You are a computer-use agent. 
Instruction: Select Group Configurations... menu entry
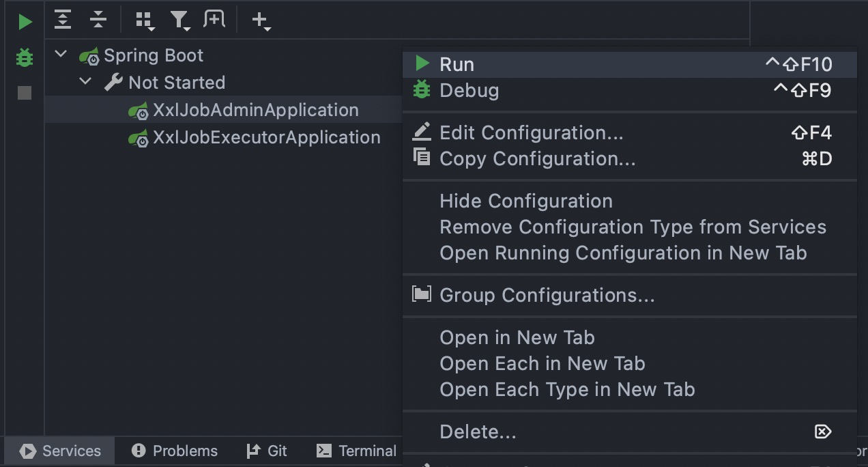(547, 295)
